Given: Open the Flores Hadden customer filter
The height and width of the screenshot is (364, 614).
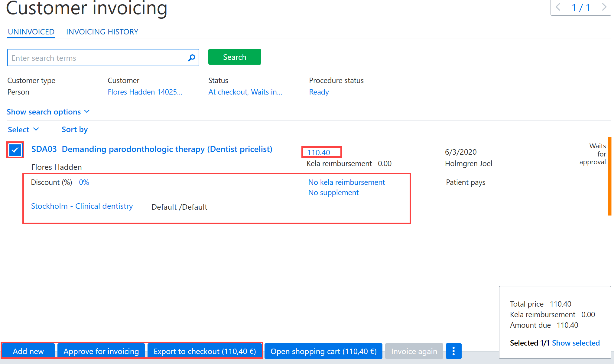Looking at the screenshot, I should [145, 92].
